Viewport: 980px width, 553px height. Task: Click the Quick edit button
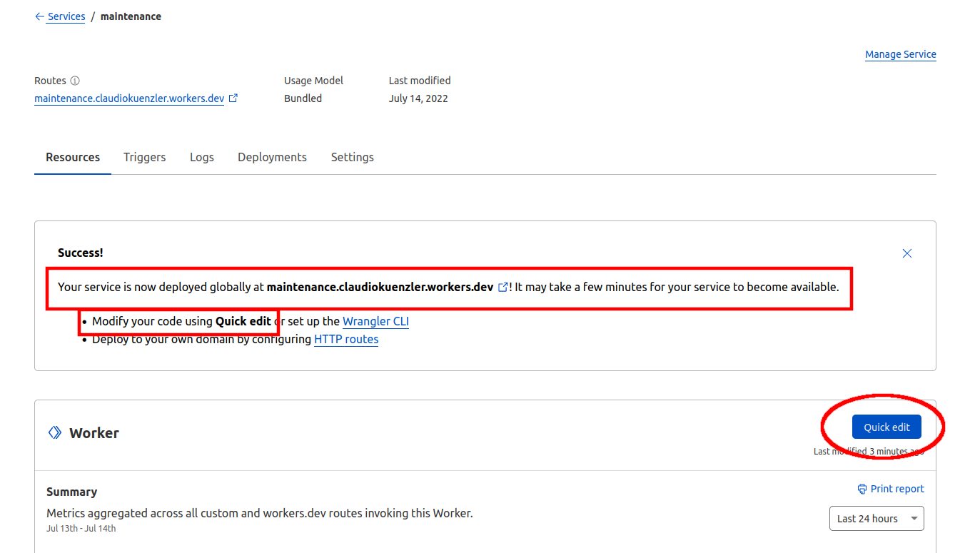[x=886, y=427]
